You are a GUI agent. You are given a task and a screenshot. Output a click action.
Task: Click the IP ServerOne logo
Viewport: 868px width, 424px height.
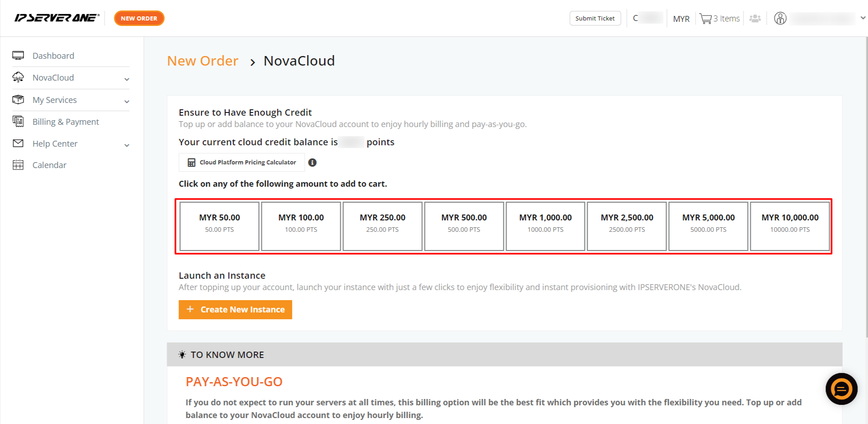57,18
